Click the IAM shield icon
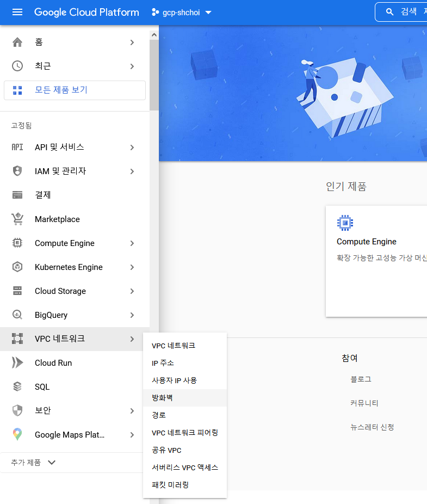427x504 pixels. (17, 171)
